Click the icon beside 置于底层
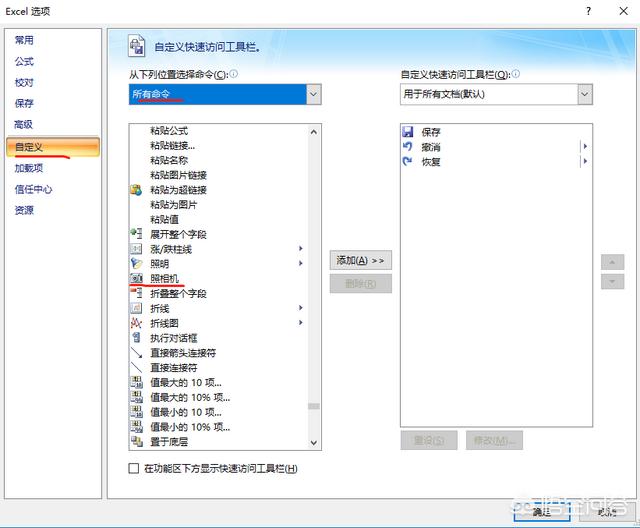Image resolution: width=640 pixels, height=528 pixels. 136,441
